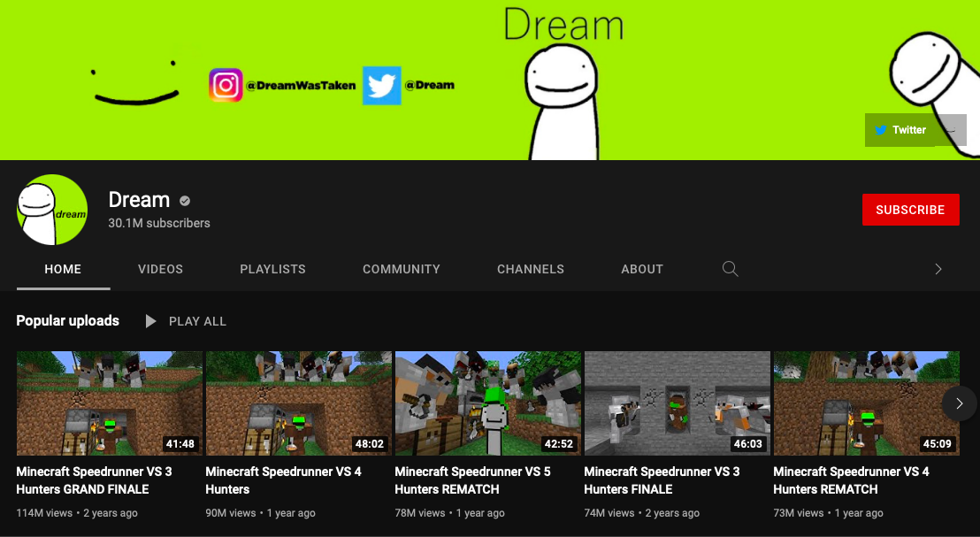Click the 42:52 duration badge
Viewport: 980px width, 537px height.
point(559,444)
